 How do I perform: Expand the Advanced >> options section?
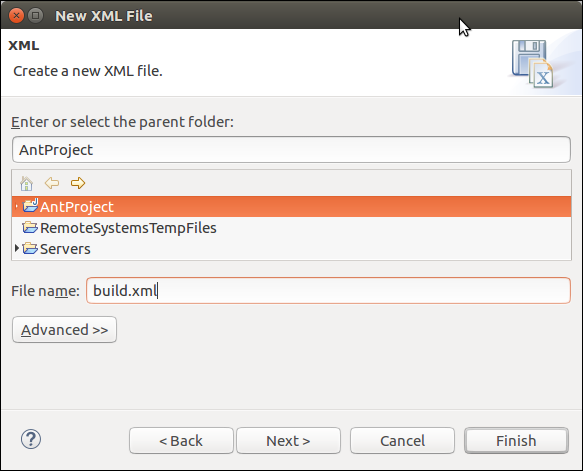64,330
